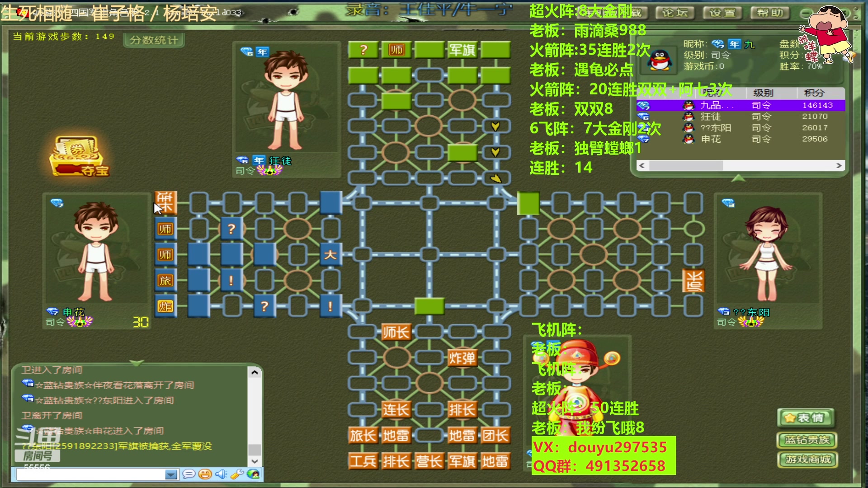The height and width of the screenshot is (488, 868).
Task: Open the treasure chest 夺宝 icon
Action: [x=79, y=156]
